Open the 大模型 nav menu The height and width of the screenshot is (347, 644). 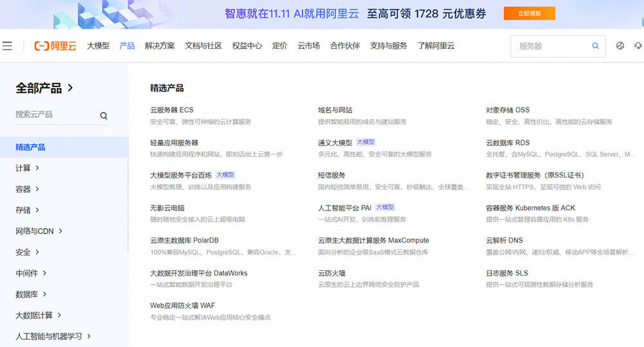[x=98, y=46]
